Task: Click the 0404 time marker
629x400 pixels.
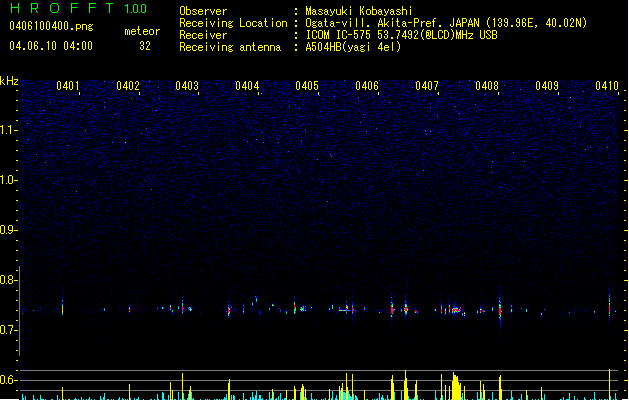Action: tap(247, 86)
